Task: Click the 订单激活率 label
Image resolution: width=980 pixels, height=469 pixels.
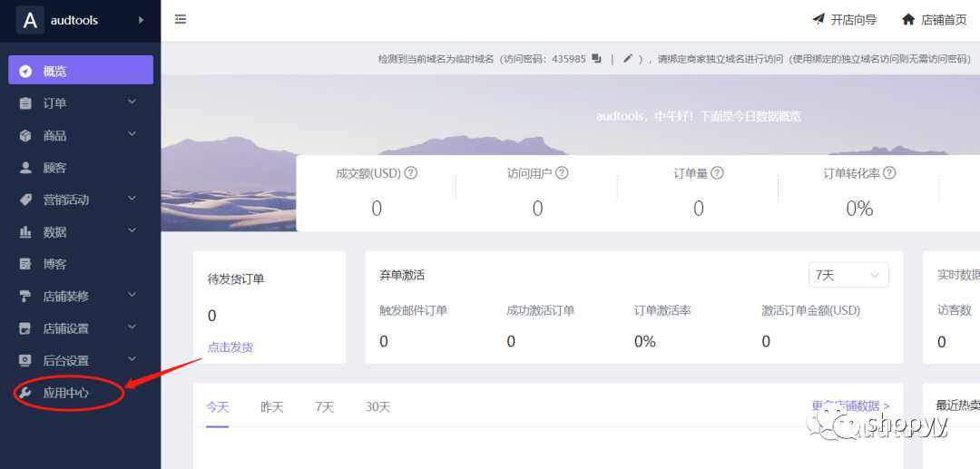Action: [662, 310]
